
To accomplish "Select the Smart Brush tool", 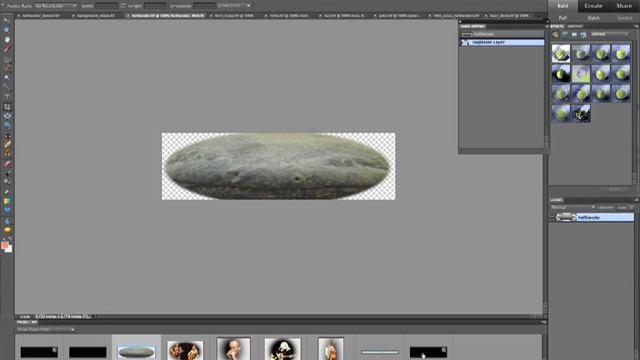I will coord(7,182).
